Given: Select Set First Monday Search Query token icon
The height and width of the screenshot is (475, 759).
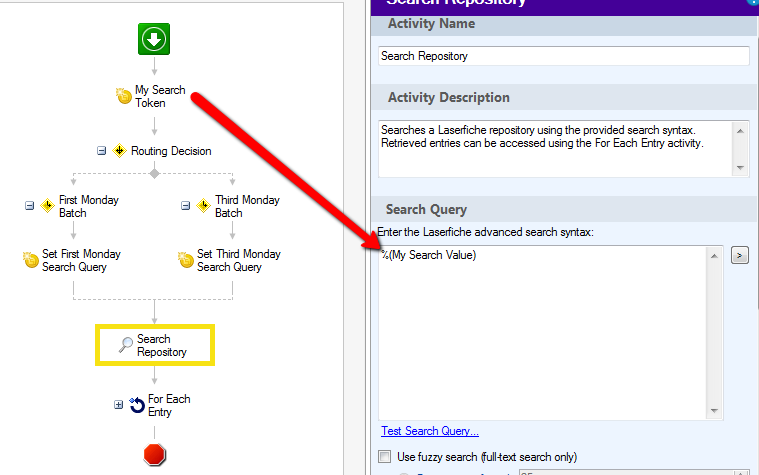Looking at the screenshot, I should (x=31, y=260).
